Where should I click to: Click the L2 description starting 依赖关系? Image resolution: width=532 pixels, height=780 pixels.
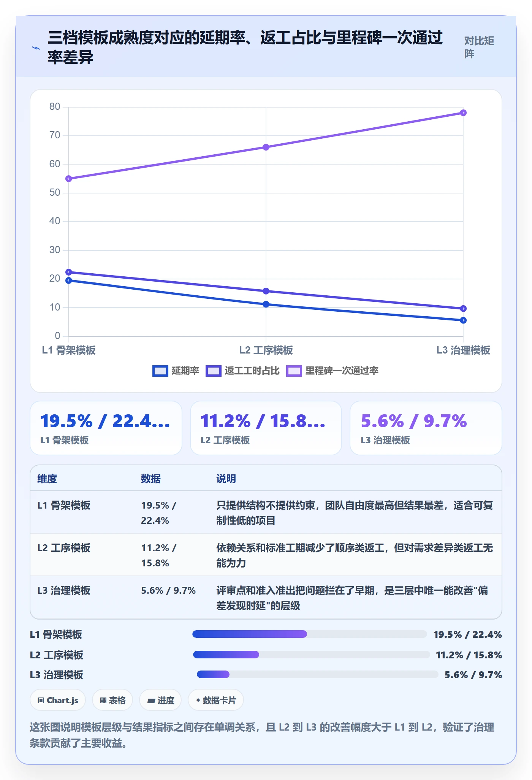pyautogui.click(x=355, y=555)
